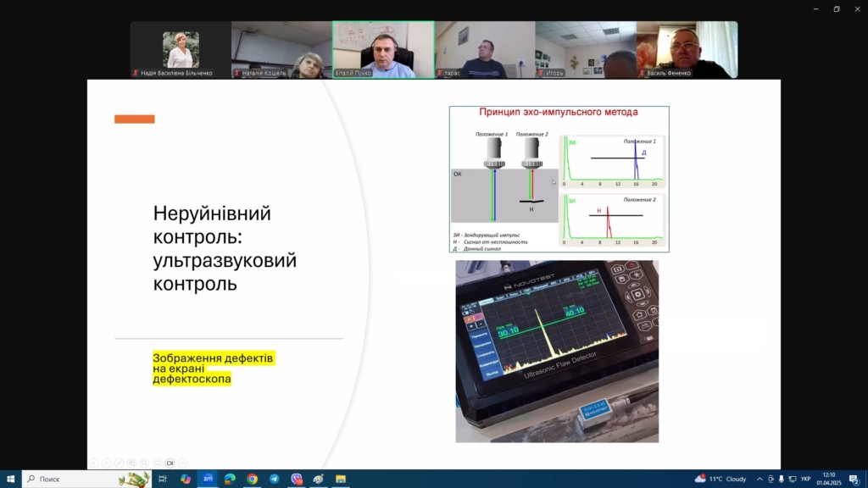Open the notification center with 2 alerts

854,479
